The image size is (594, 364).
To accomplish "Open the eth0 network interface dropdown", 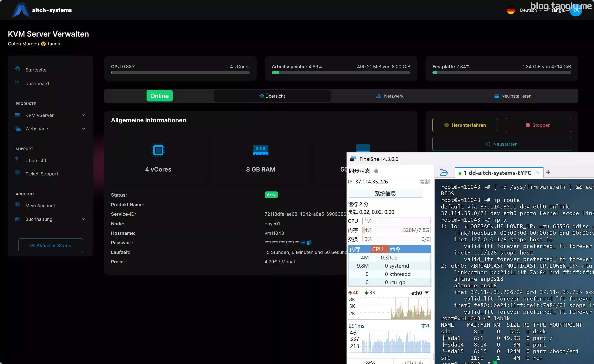I will (x=427, y=293).
